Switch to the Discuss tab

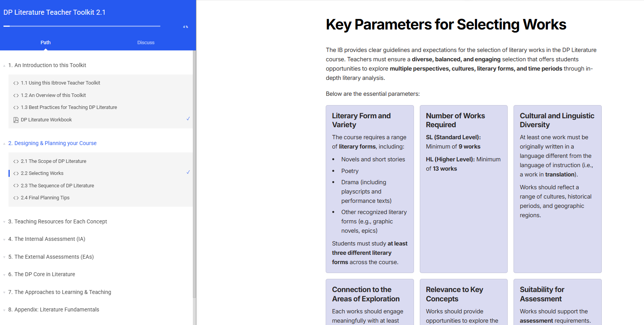point(146,43)
